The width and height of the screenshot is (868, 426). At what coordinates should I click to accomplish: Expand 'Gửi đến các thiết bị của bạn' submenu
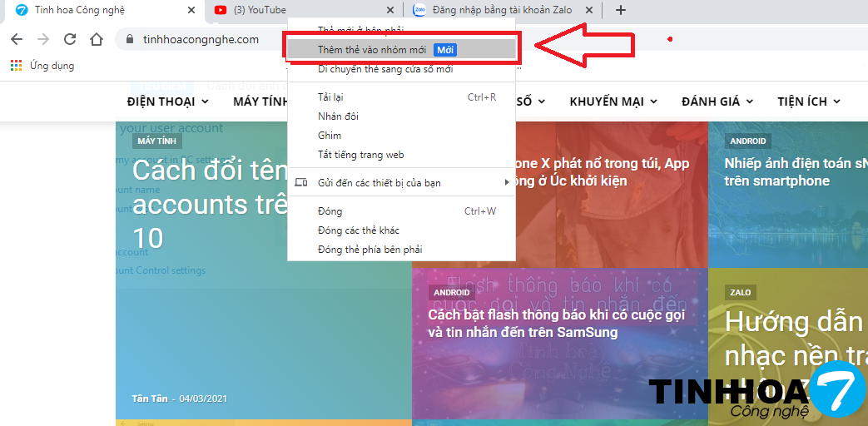point(379,182)
